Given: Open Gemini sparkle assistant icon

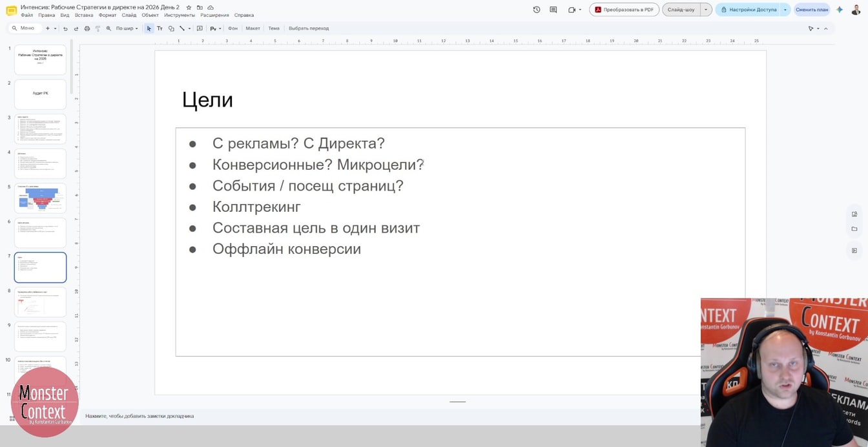Looking at the screenshot, I should [x=840, y=10].
